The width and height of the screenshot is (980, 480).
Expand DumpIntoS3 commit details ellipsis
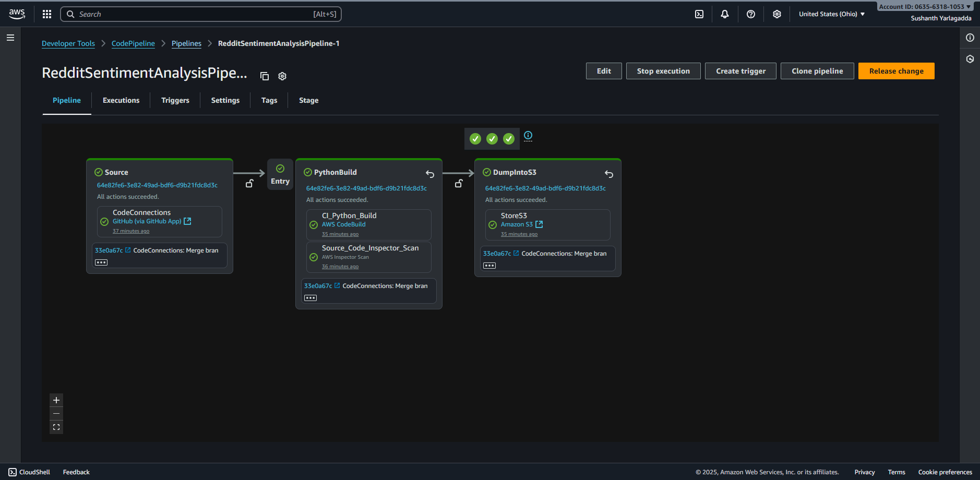489,266
